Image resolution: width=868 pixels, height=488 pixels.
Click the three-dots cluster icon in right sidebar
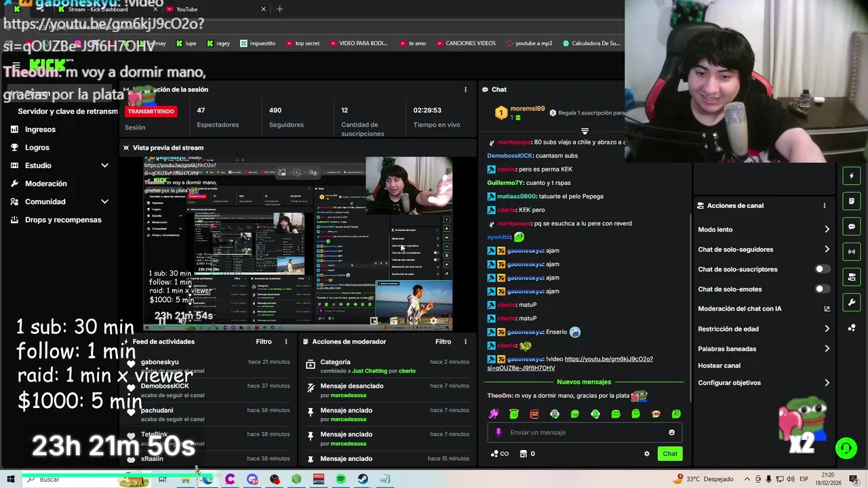click(x=852, y=327)
